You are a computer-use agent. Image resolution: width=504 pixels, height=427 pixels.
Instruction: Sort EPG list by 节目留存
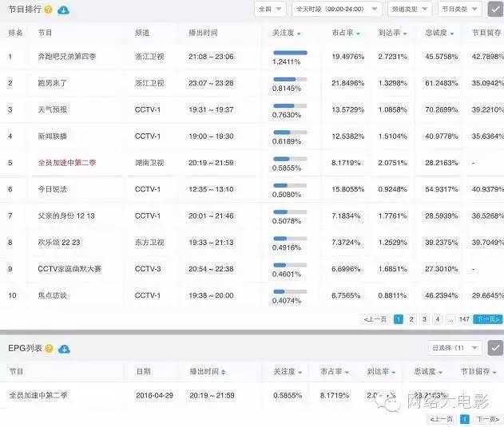478,372
